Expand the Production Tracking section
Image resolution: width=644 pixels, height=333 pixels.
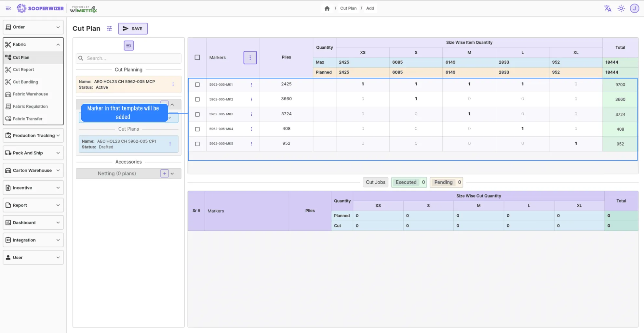[x=33, y=135]
